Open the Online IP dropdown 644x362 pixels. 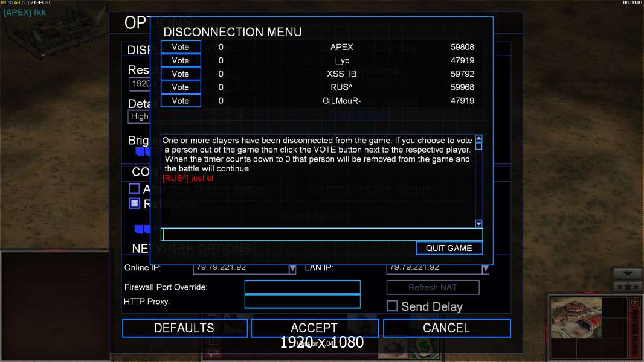coord(292,269)
